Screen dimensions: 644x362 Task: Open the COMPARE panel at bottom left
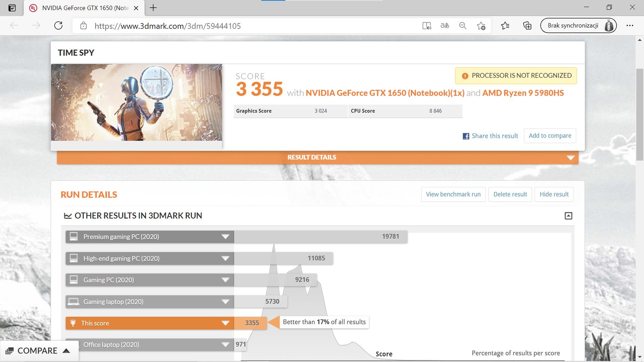[x=39, y=351]
